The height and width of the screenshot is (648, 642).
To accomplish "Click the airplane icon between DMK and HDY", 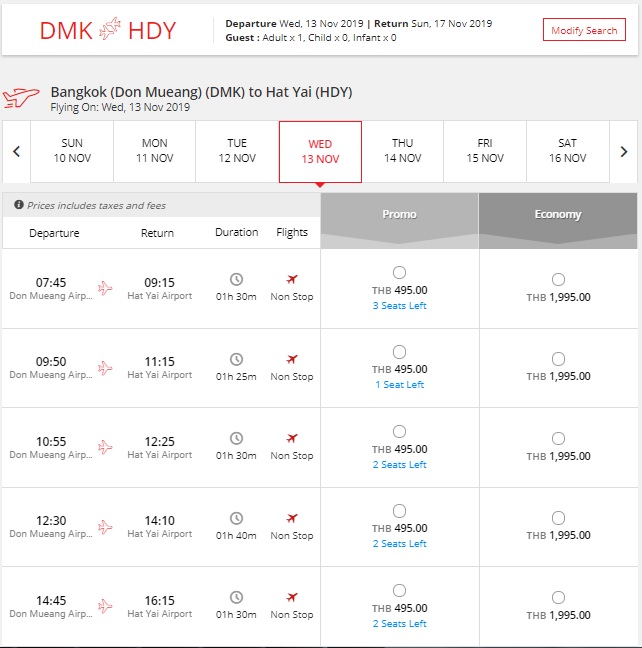I will 110,29.
